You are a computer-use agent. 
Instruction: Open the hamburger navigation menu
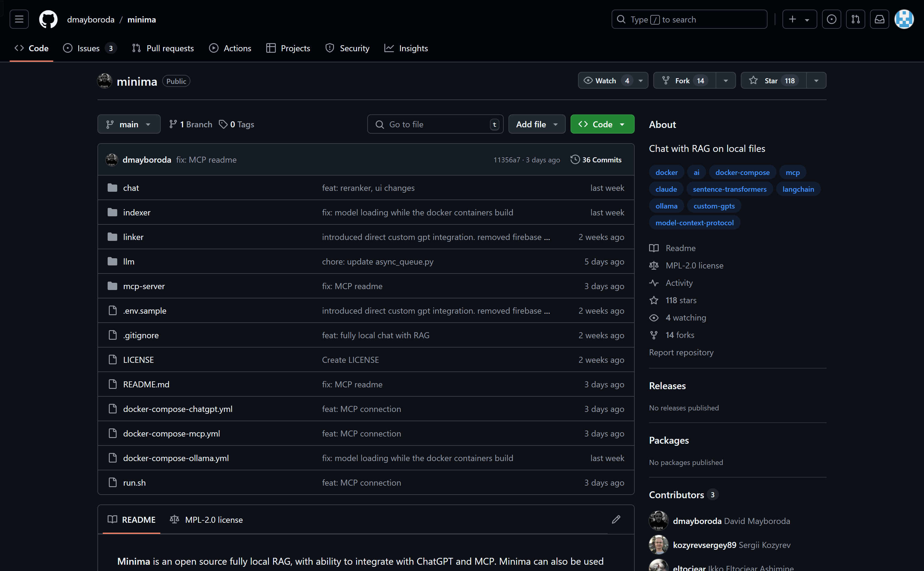[x=19, y=19]
